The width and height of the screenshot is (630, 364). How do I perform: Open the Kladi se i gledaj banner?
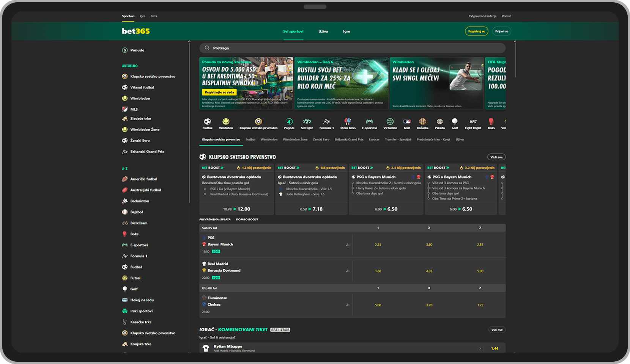[x=436, y=83]
